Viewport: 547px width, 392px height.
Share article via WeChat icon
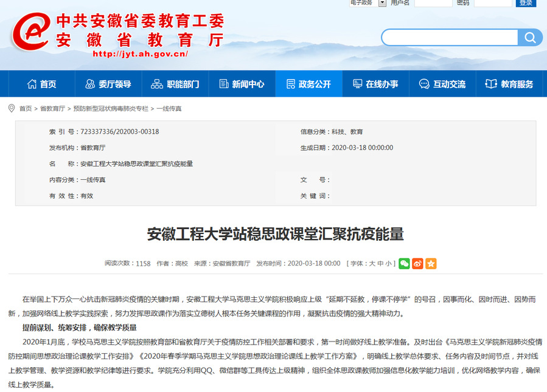pyautogui.click(x=404, y=264)
